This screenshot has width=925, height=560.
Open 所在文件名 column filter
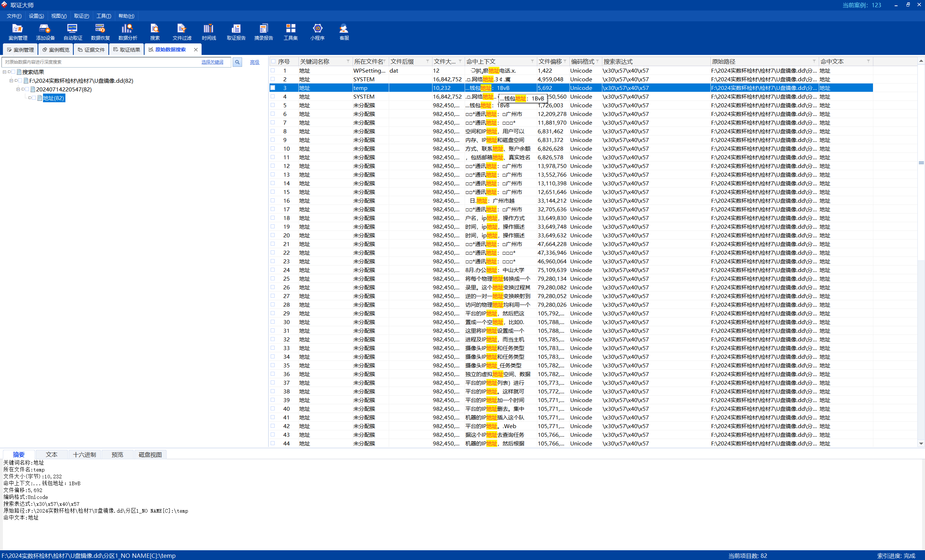click(384, 61)
